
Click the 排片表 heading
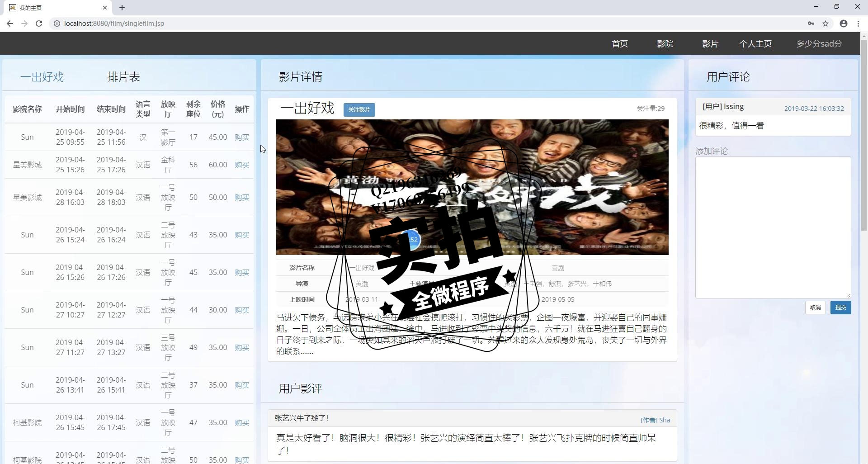(123, 77)
